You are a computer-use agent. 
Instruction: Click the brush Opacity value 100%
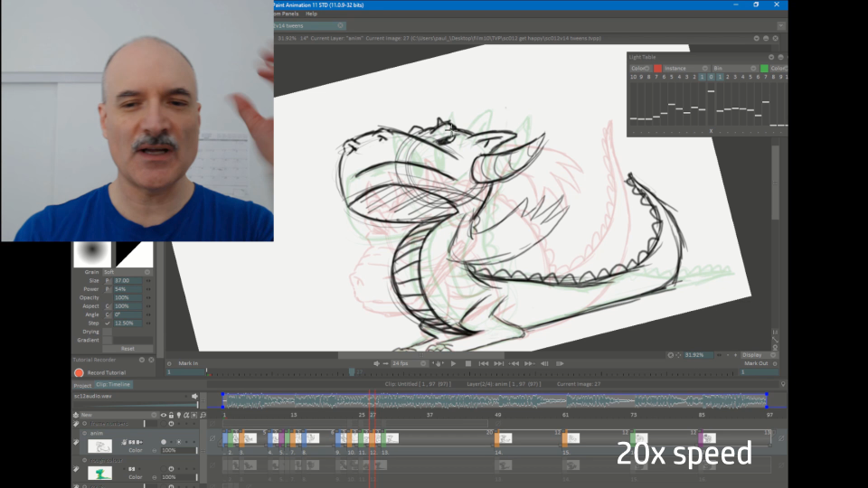(128, 297)
